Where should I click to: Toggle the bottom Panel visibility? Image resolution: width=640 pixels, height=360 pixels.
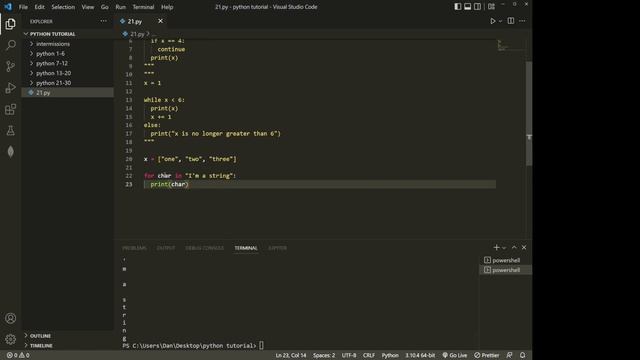click(467, 7)
